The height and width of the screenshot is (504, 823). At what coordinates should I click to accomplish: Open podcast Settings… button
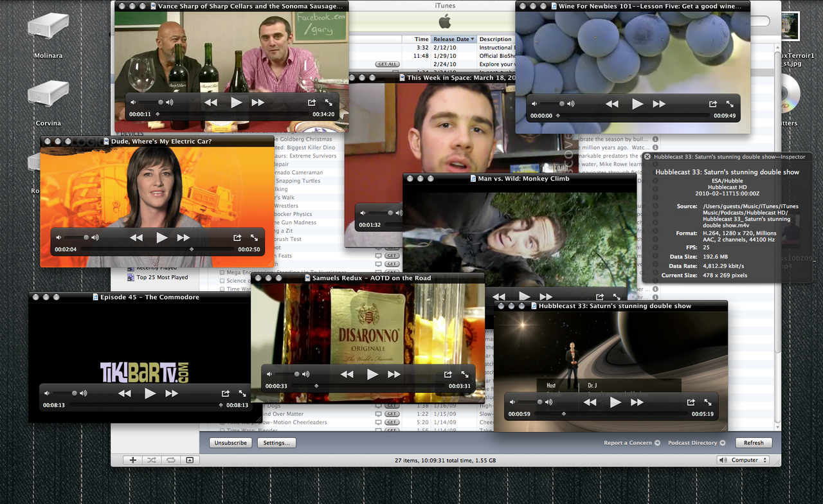[276, 443]
